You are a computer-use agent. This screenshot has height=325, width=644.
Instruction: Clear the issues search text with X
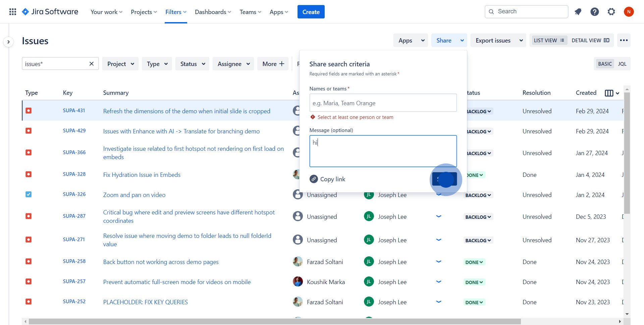pyautogui.click(x=91, y=64)
